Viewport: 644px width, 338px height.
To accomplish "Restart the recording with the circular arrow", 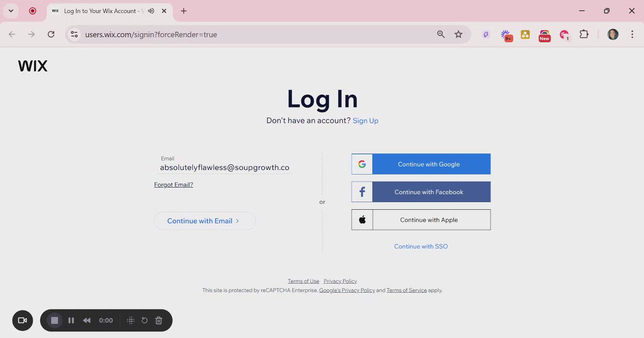I will pos(144,320).
